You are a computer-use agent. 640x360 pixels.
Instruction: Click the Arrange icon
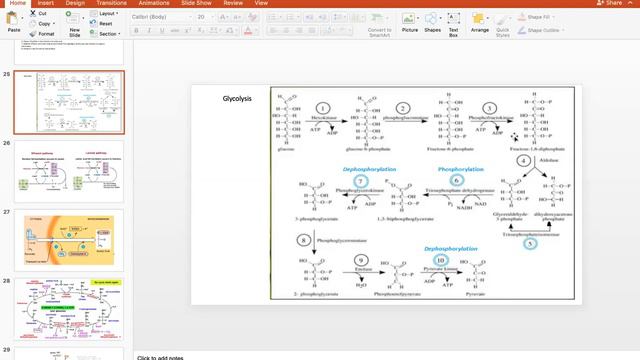[478, 18]
